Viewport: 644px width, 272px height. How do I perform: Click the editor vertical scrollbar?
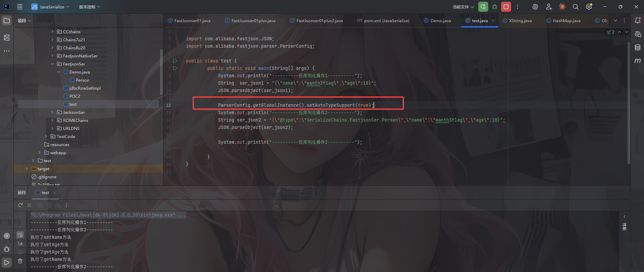(x=629, y=101)
